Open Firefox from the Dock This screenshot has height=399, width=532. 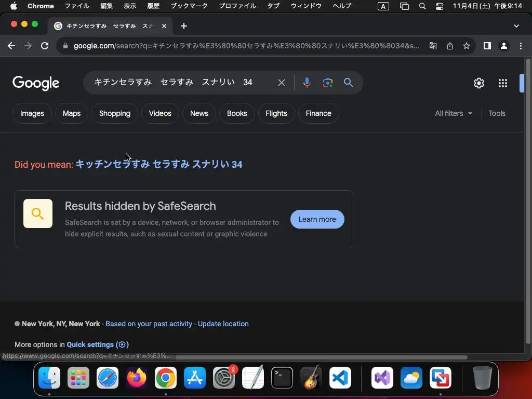[137, 378]
